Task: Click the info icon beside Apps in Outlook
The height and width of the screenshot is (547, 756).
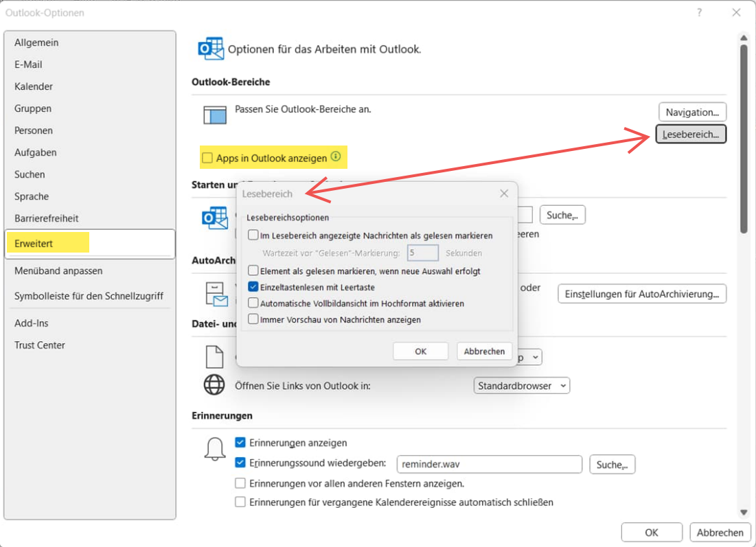Action: click(x=335, y=157)
